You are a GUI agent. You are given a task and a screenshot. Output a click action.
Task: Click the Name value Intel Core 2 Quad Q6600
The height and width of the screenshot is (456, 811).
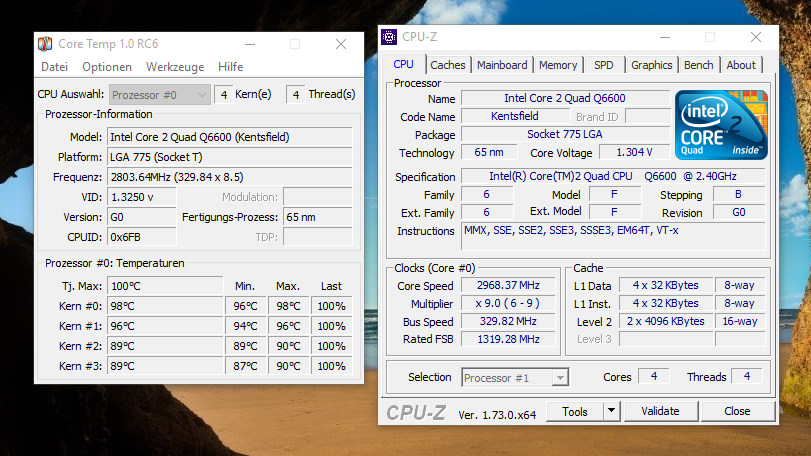[565, 98]
